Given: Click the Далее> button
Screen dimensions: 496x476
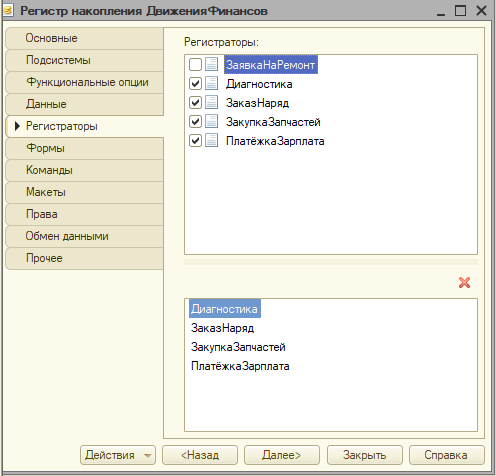Looking at the screenshot, I should tap(282, 455).
